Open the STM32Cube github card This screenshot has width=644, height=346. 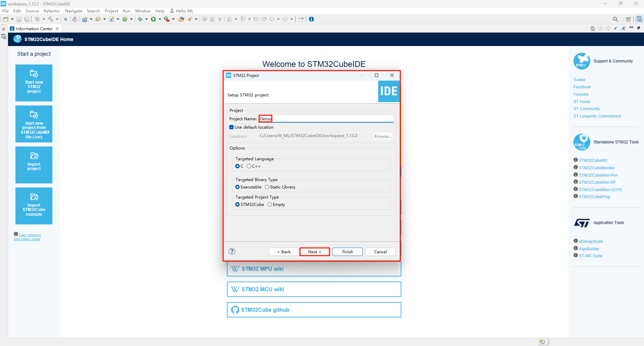point(314,310)
